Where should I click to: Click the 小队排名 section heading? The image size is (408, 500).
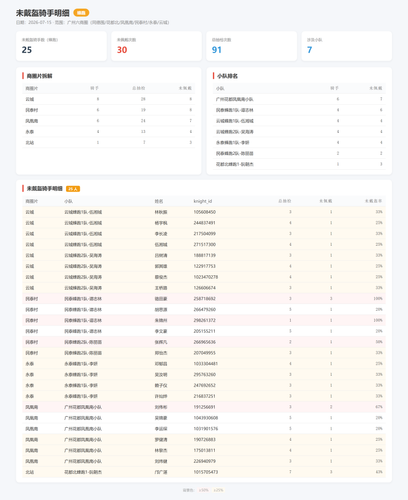(x=227, y=76)
